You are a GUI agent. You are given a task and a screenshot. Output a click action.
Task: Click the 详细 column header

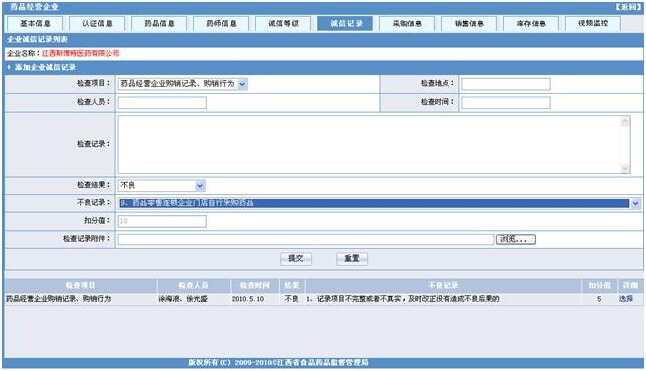(x=630, y=285)
